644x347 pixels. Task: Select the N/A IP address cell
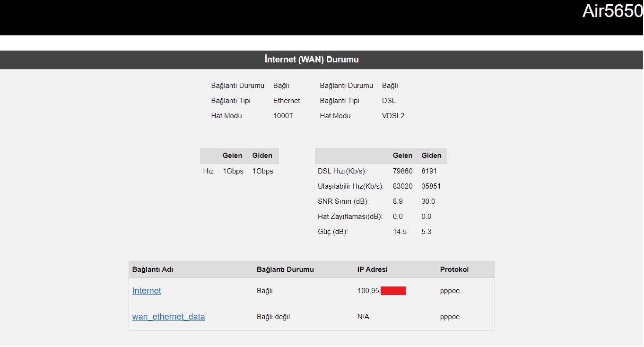(363, 317)
